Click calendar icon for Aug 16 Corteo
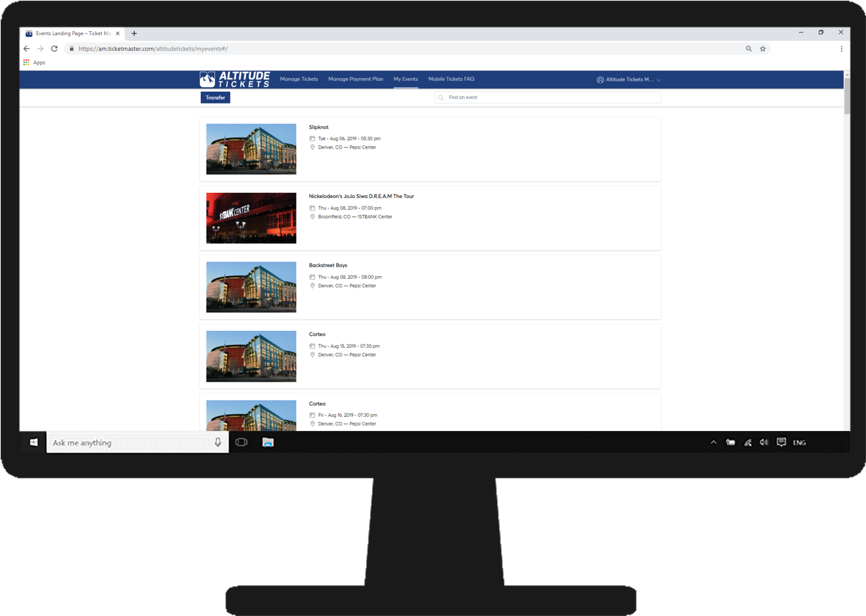 click(x=312, y=415)
